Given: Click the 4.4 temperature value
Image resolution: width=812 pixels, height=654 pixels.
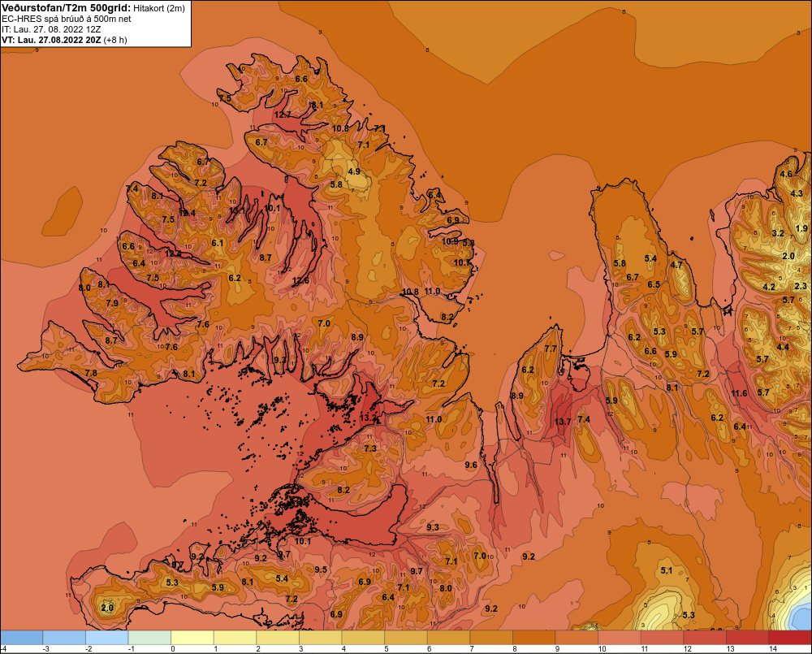Looking at the screenshot, I should tap(783, 347).
